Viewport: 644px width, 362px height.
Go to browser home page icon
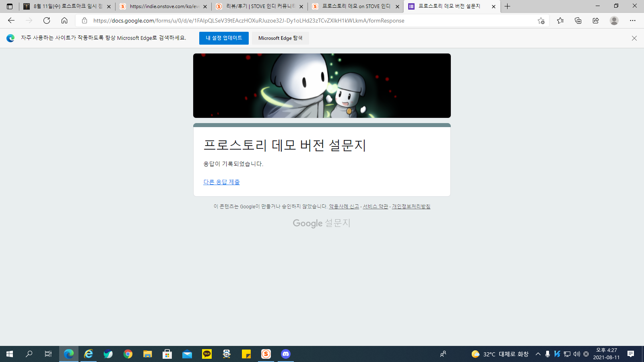[64, 21]
